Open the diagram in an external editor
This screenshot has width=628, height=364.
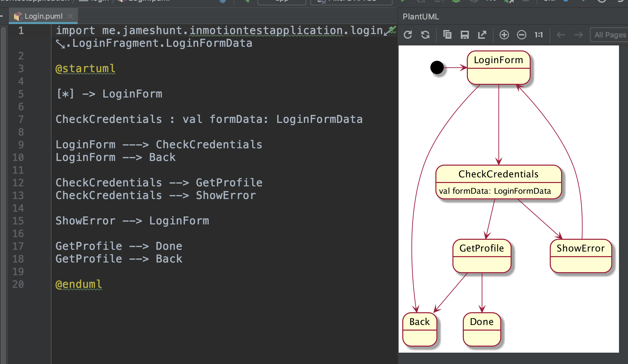[482, 35]
